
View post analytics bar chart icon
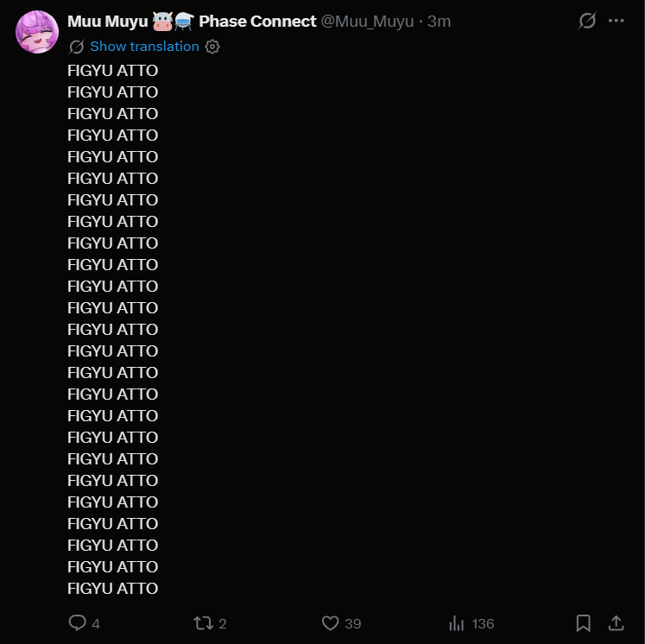click(x=457, y=623)
